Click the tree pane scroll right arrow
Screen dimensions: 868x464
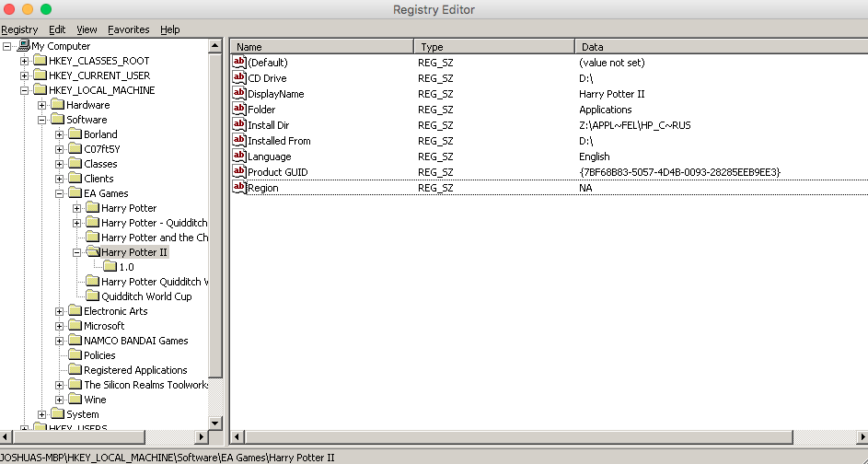pos(202,437)
